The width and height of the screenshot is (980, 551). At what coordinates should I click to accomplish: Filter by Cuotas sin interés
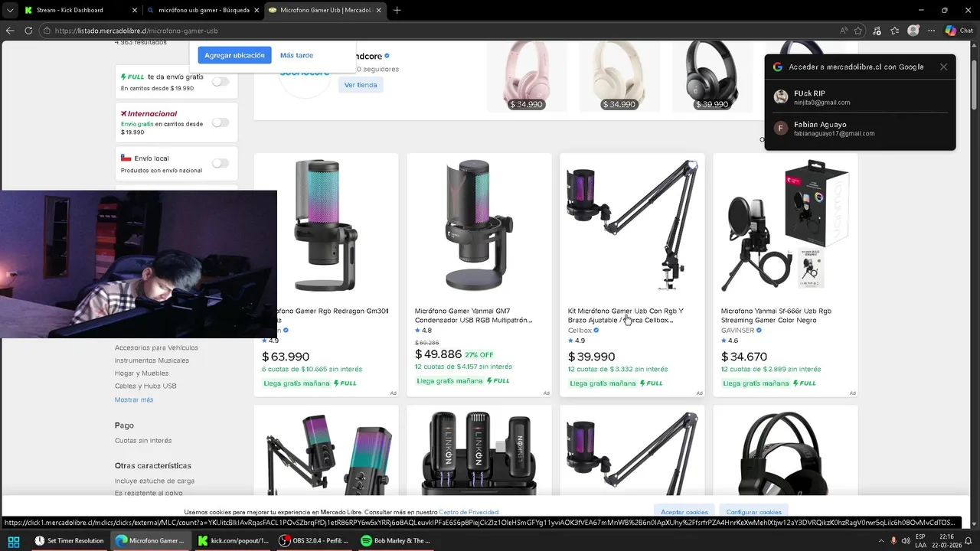tap(143, 441)
